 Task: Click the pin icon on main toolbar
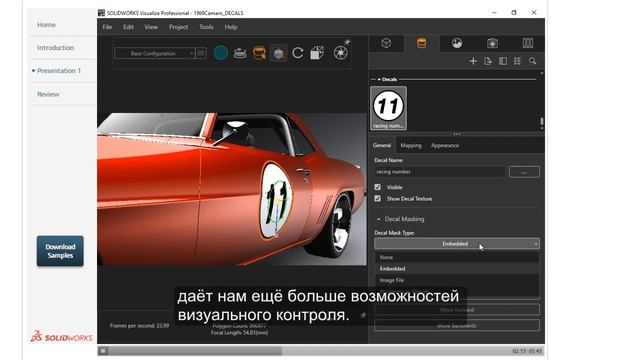[347, 42]
